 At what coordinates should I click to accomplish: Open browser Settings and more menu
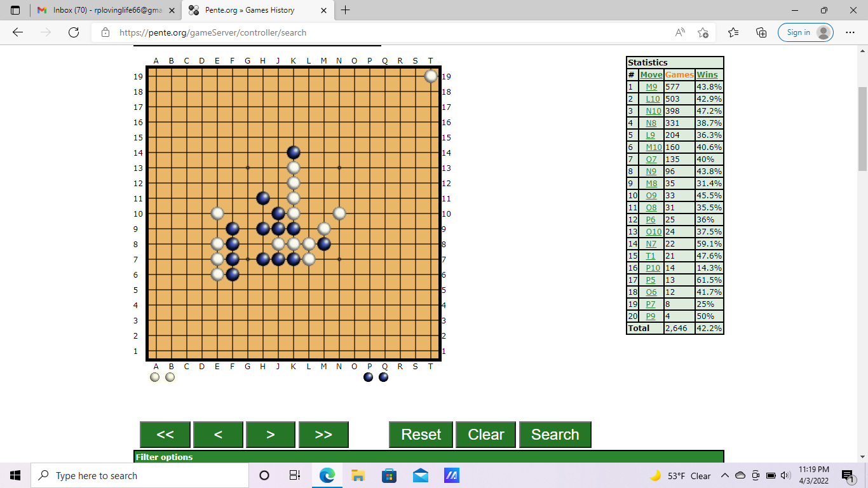coord(850,32)
